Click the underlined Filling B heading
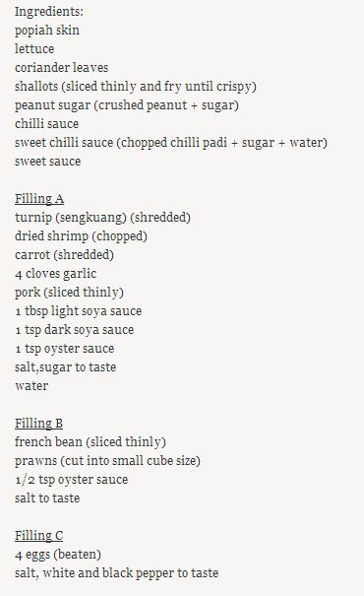The height and width of the screenshot is (596, 364). point(38,423)
